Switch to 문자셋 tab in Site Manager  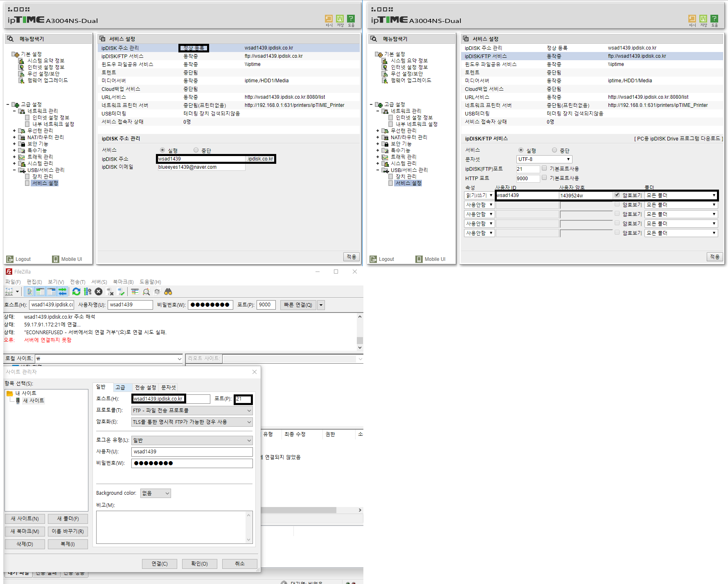click(x=169, y=387)
